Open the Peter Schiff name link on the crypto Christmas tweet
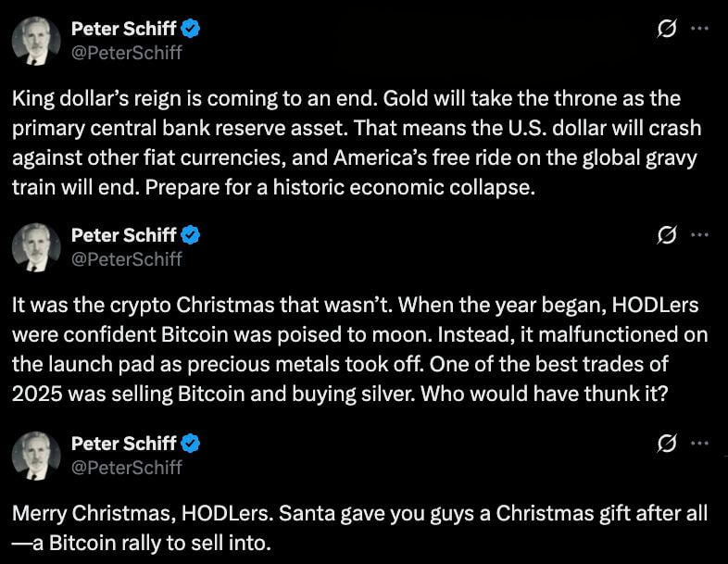This screenshot has width=728, height=564. pyautogui.click(x=136, y=236)
